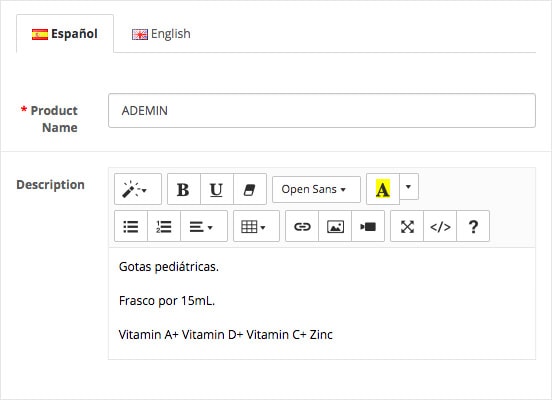Image resolution: width=552 pixels, height=400 pixels.
Task: Click the insert video icon
Action: (368, 226)
